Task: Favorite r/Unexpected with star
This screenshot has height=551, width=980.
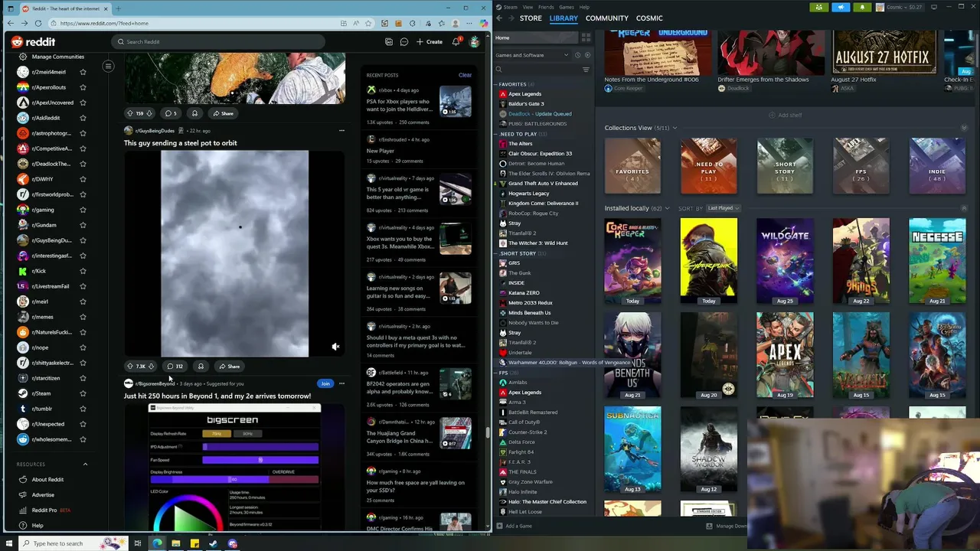Action: coord(83,424)
